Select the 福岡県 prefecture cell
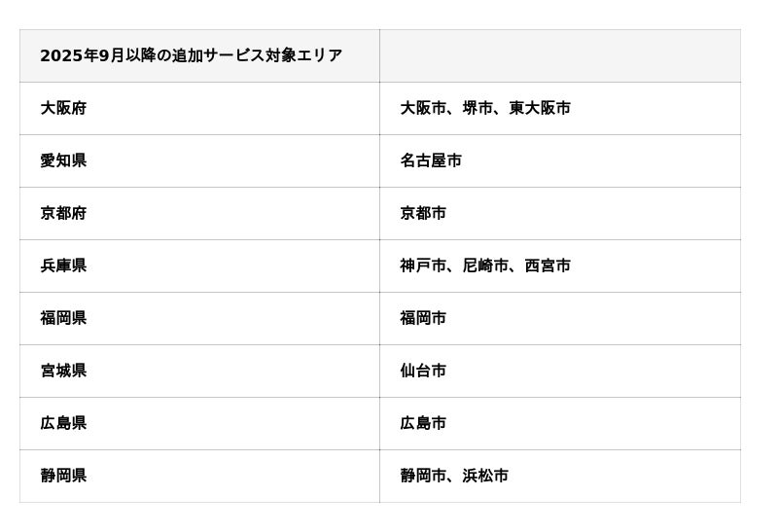The height and width of the screenshot is (532, 778). click(x=63, y=318)
